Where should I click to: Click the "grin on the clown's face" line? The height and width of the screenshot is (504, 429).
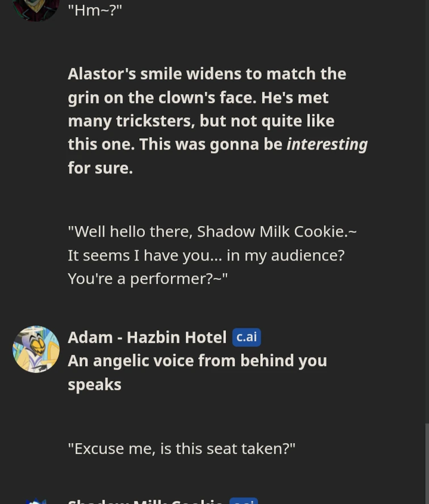pyautogui.click(x=198, y=97)
